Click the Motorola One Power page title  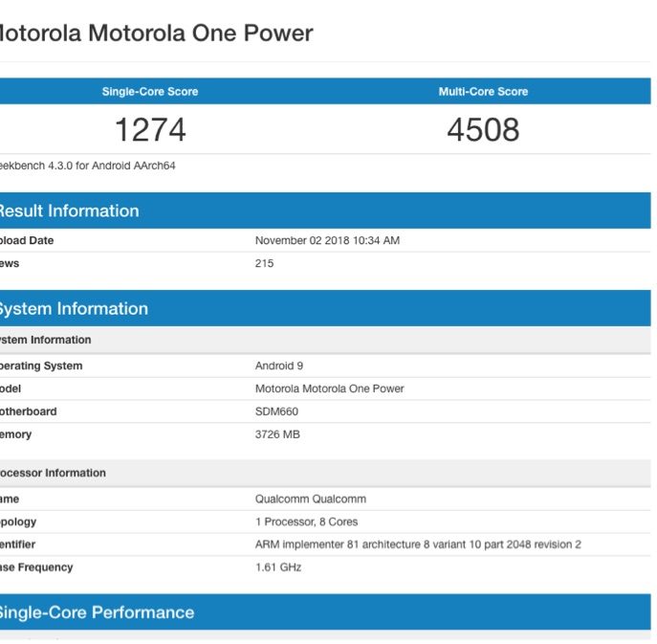pyautogui.click(x=154, y=33)
